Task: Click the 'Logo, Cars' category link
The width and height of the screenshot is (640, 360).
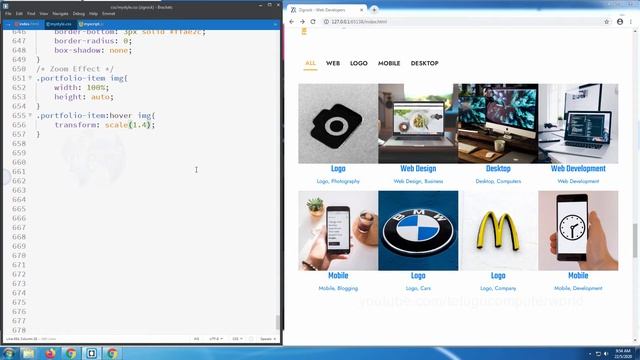Action: [418, 288]
